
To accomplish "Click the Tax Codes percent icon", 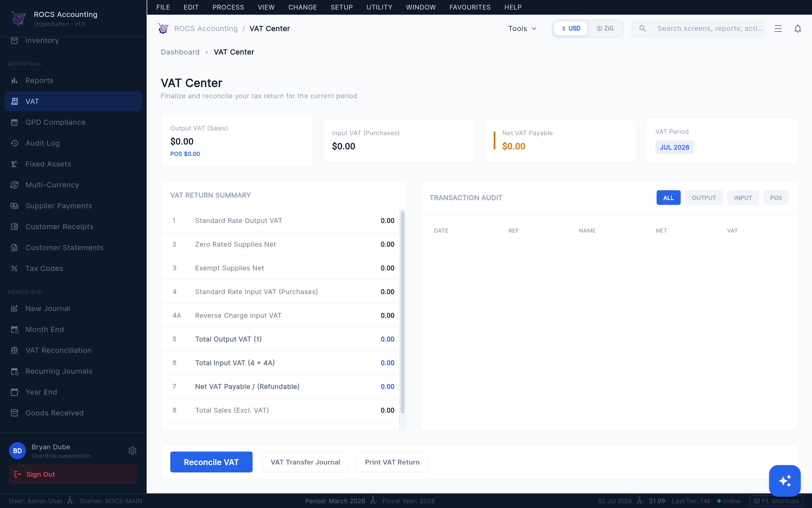I will tap(14, 268).
